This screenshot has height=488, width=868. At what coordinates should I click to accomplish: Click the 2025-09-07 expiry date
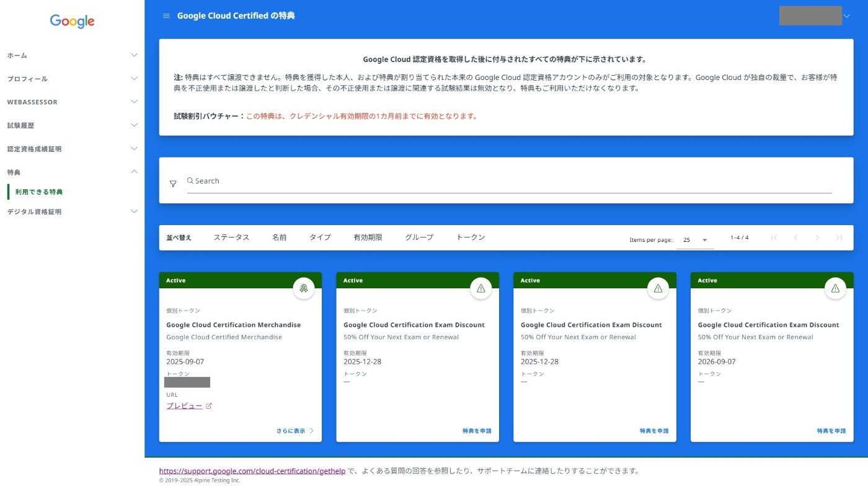tap(185, 362)
